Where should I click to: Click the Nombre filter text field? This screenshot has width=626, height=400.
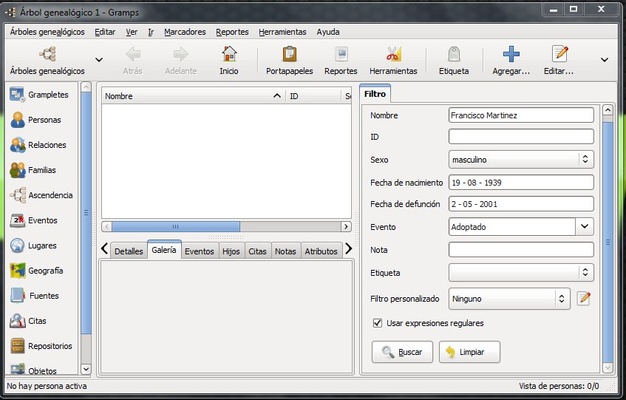[x=520, y=115]
